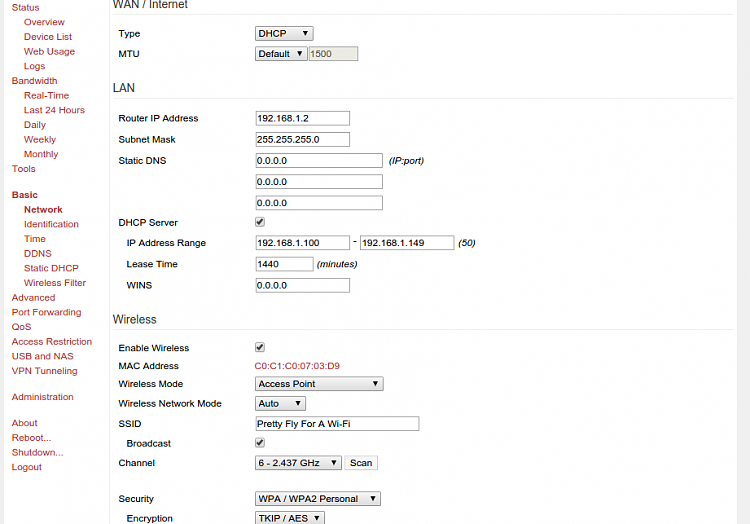The width and height of the screenshot is (750, 524).
Task: Edit the Router IP Address field
Action: [302, 118]
